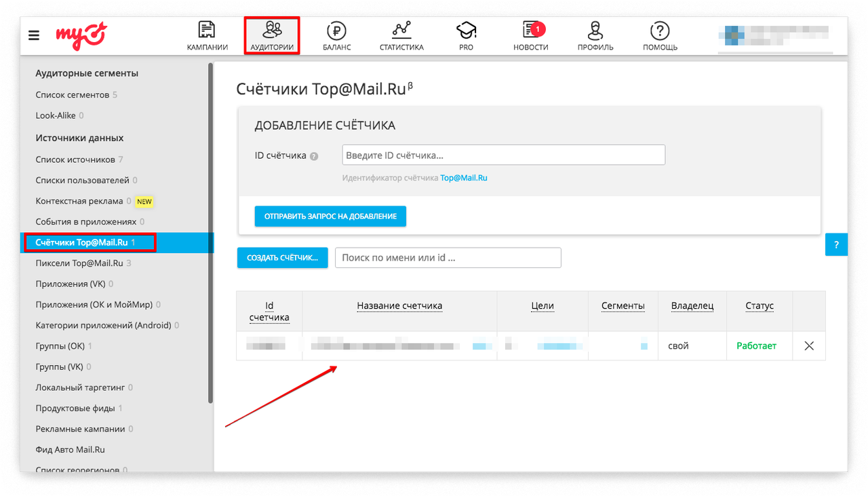868x496 pixels.
Task: Open Группы (ОК) in sidebar
Action: click(64, 346)
